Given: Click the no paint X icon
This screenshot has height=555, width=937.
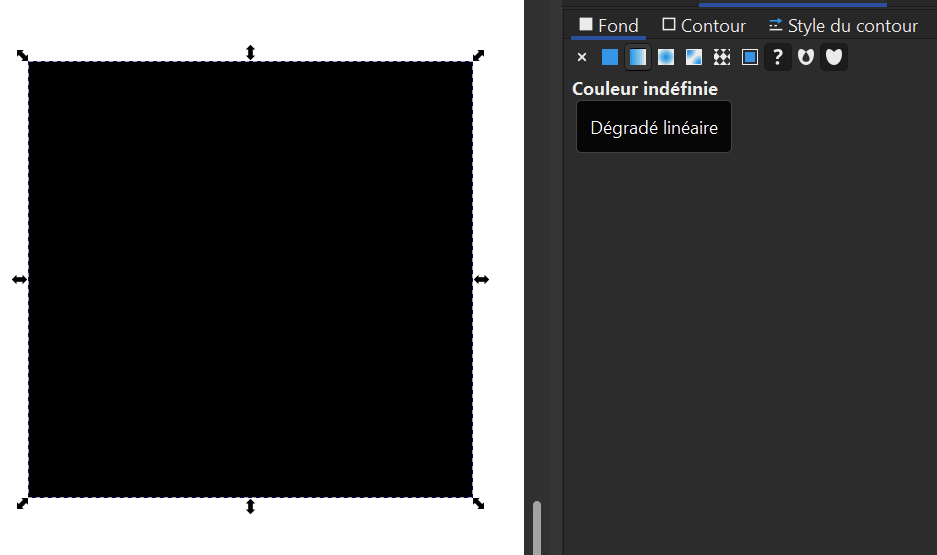Looking at the screenshot, I should pyautogui.click(x=582, y=58).
